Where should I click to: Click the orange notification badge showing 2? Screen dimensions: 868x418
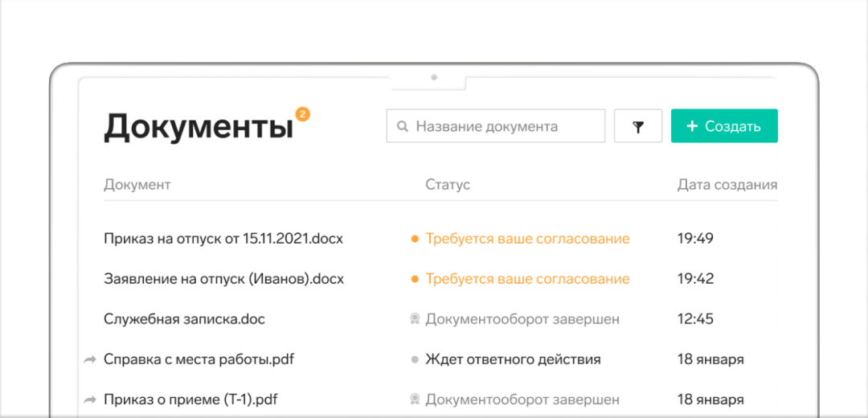pos(302,114)
